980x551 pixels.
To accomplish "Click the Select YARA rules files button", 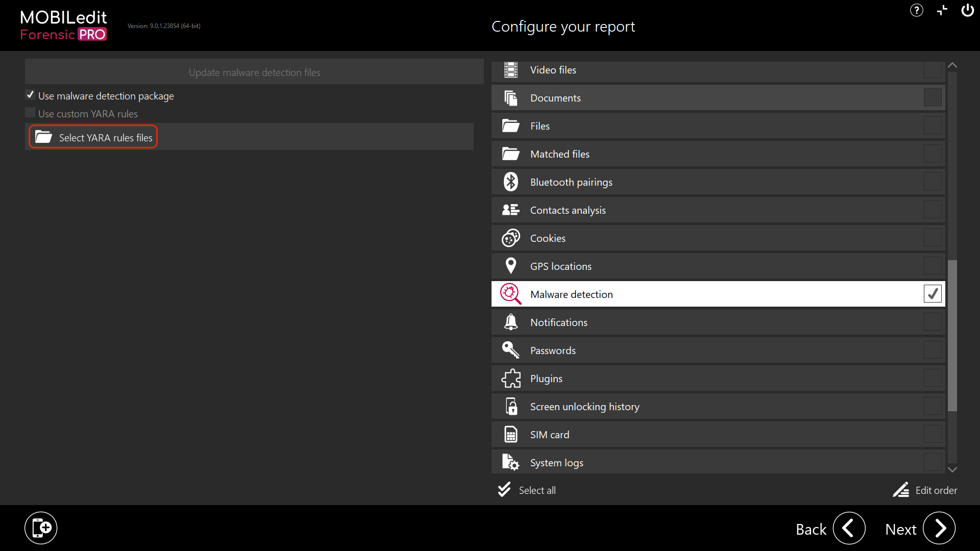I will point(93,137).
